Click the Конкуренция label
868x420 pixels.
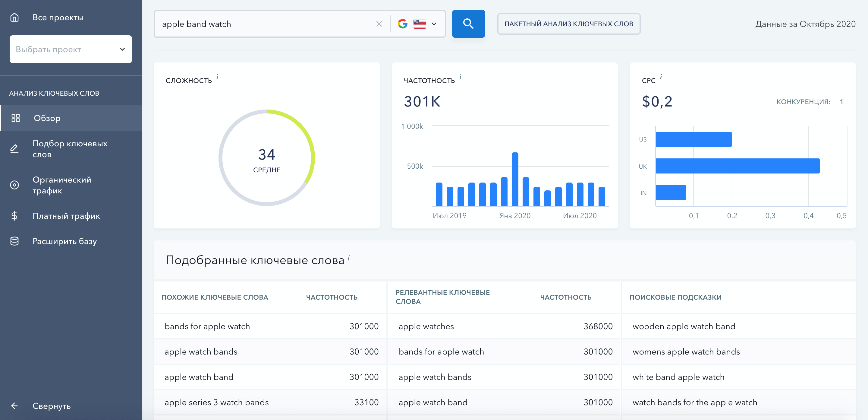click(x=803, y=102)
